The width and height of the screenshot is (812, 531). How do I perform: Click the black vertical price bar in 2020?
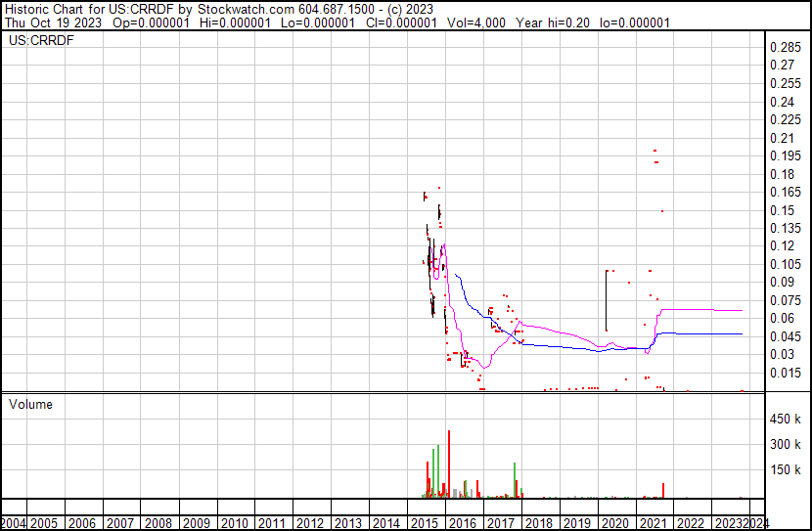606,300
